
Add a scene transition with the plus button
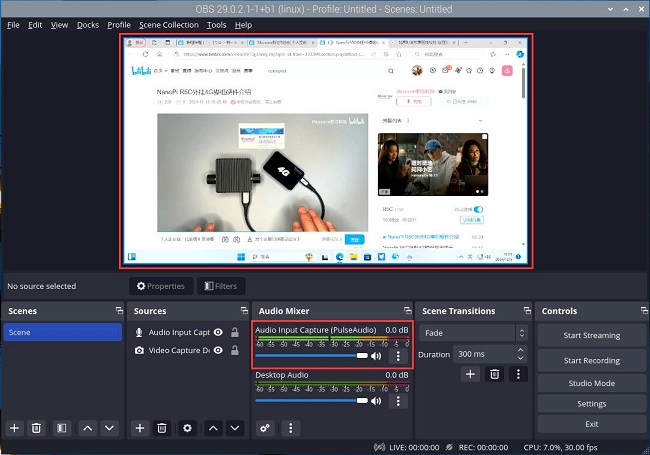point(470,374)
